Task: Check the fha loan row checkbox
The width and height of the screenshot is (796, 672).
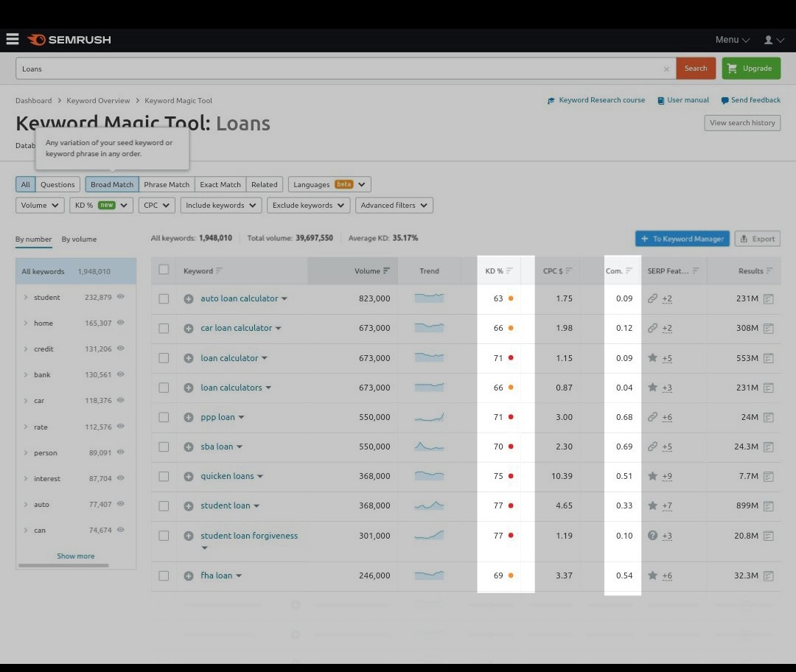Action: click(x=164, y=575)
